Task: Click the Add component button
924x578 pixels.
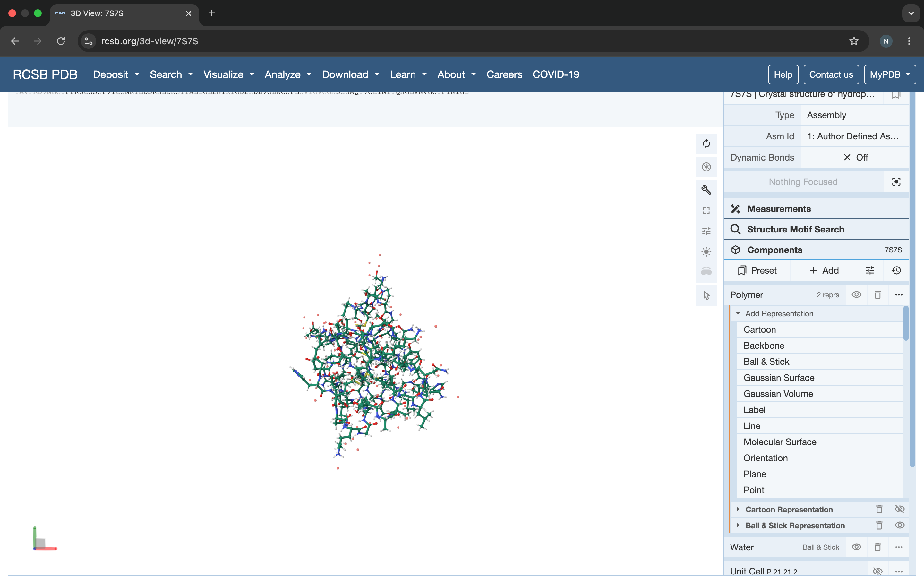Action: tap(824, 270)
